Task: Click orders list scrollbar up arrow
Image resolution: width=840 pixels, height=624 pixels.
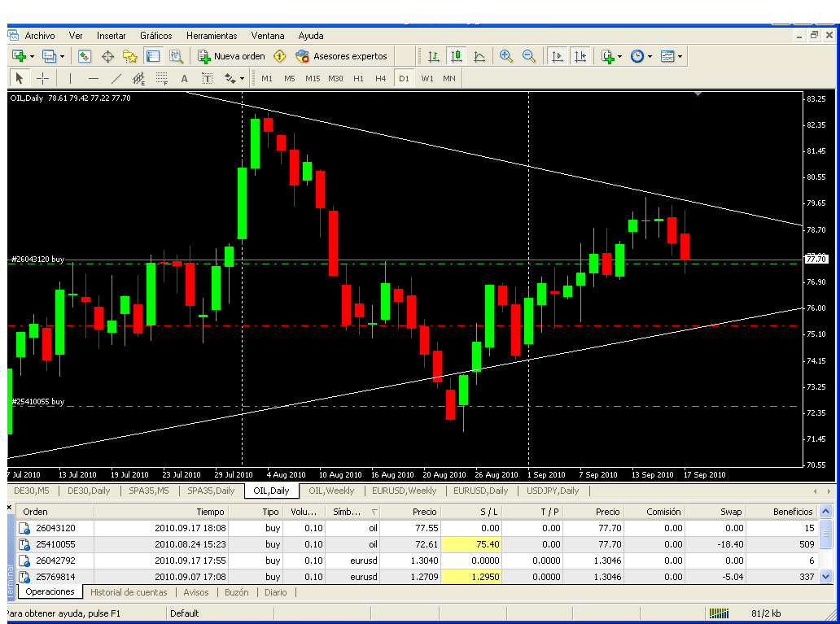Action: (825, 511)
